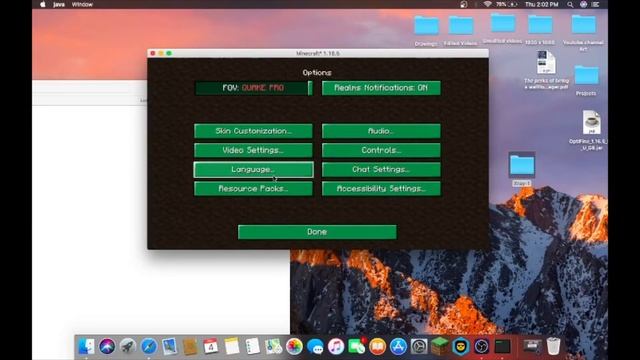Open Terminal icon in the dock
The height and width of the screenshot is (360, 640).
pos(502,347)
